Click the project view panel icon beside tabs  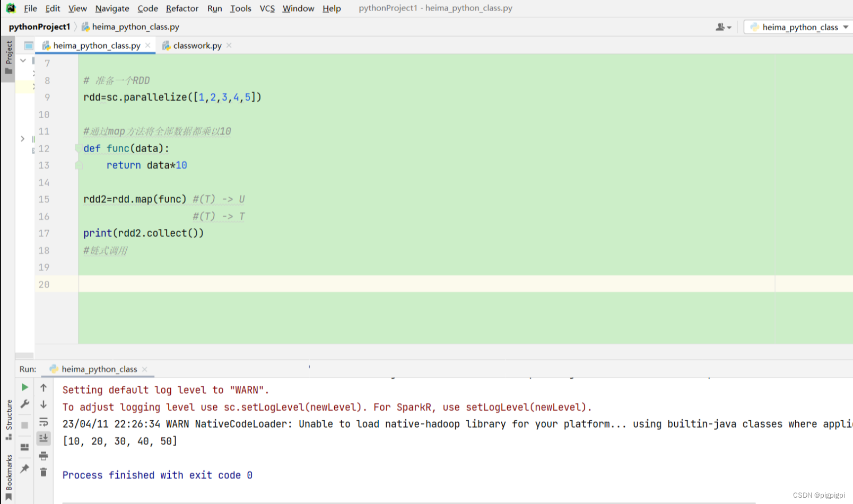coord(29,46)
